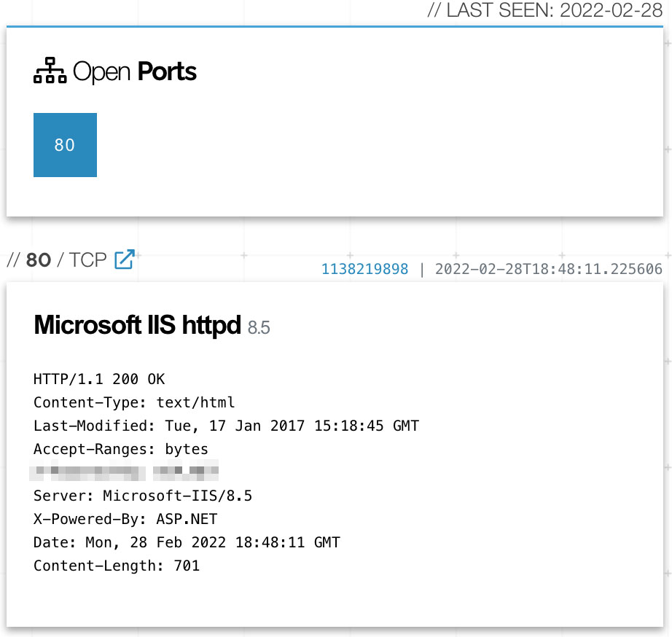Select the Last-Modified header line
Screen dimensions: 672x637
tap(226, 426)
